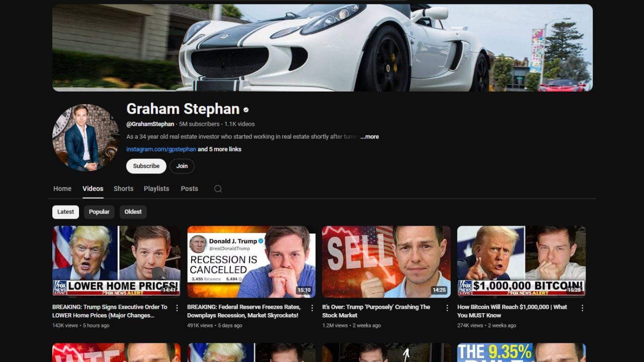Click 491K views · 5 days ago text

215,326
